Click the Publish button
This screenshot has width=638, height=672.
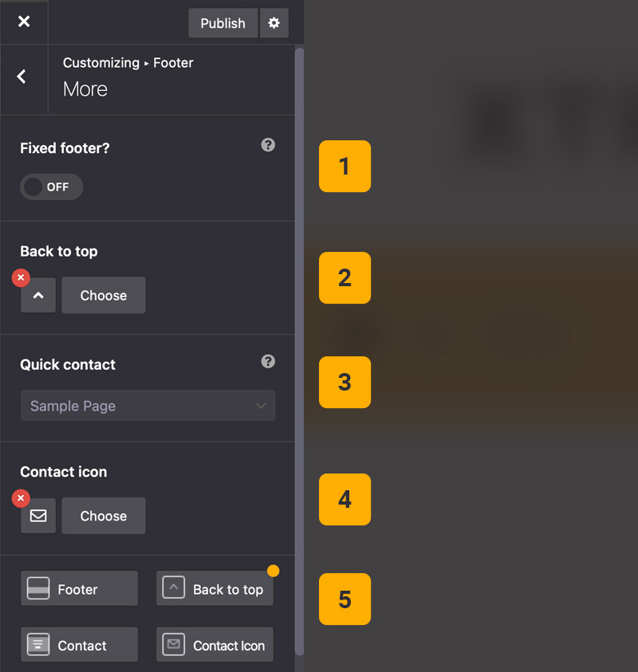(223, 23)
